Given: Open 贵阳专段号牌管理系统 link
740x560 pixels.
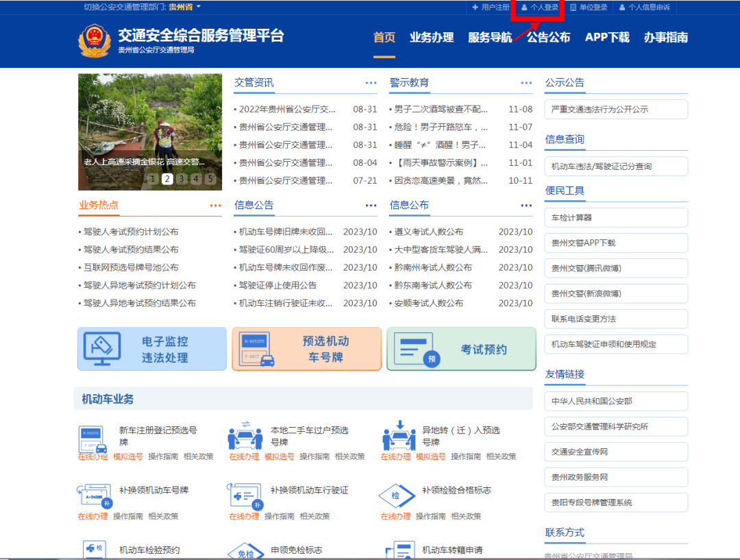Looking at the screenshot, I should pos(616,503).
